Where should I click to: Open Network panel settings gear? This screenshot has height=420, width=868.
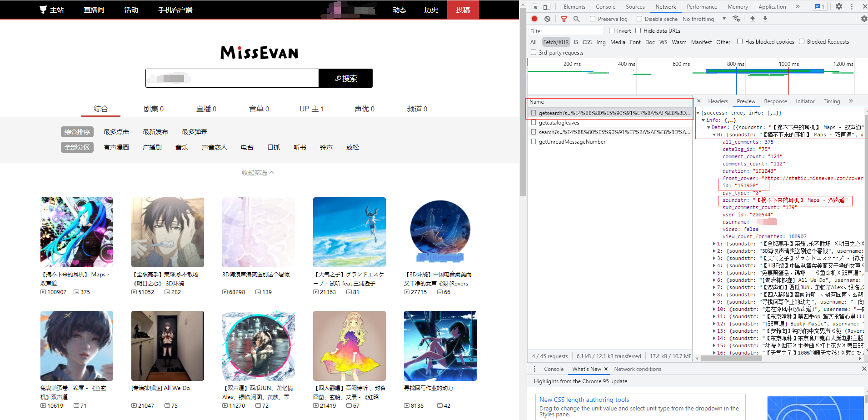pos(864,19)
